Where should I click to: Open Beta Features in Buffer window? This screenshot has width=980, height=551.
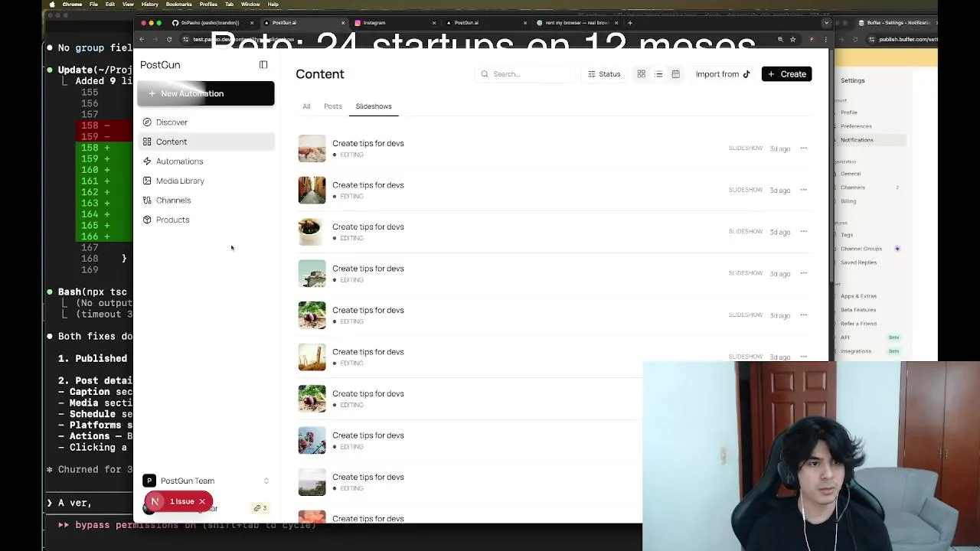coord(858,310)
